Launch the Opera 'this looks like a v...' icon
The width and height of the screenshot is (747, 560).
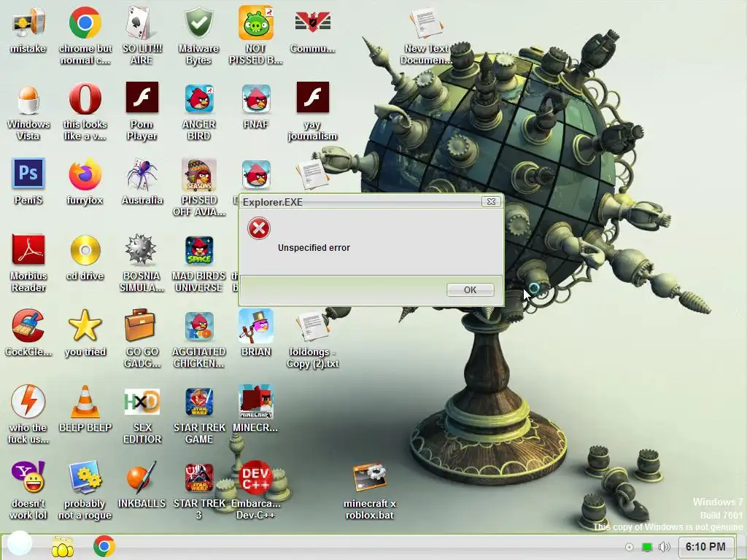click(x=85, y=98)
